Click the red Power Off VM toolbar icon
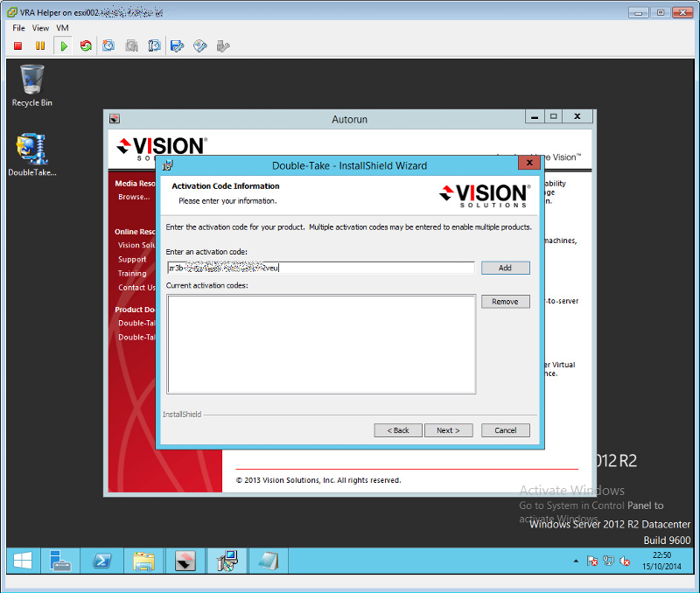 [x=17, y=46]
